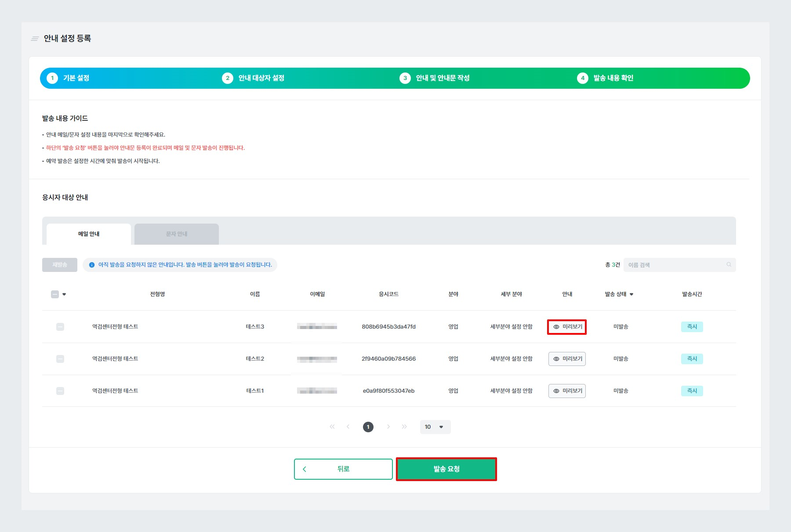
Task: Click the 응시코드 808b6945b3da47fd cell
Action: pos(389,327)
